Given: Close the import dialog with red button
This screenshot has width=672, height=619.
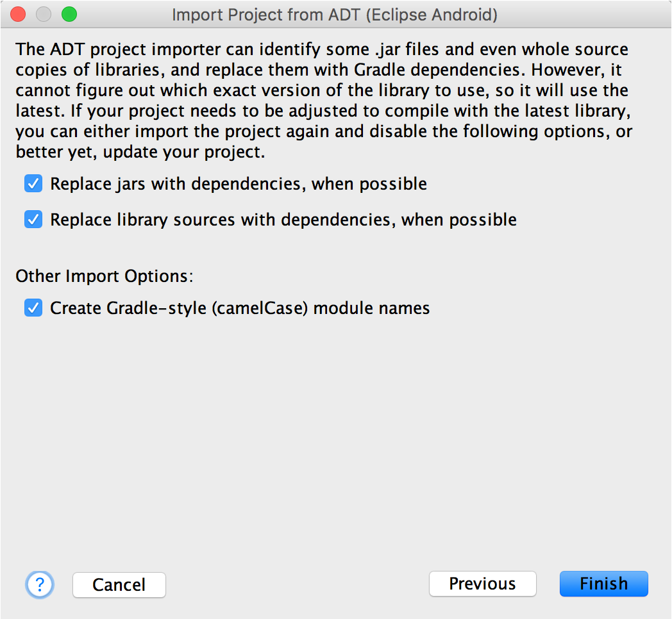Looking at the screenshot, I should click(x=18, y=14).
